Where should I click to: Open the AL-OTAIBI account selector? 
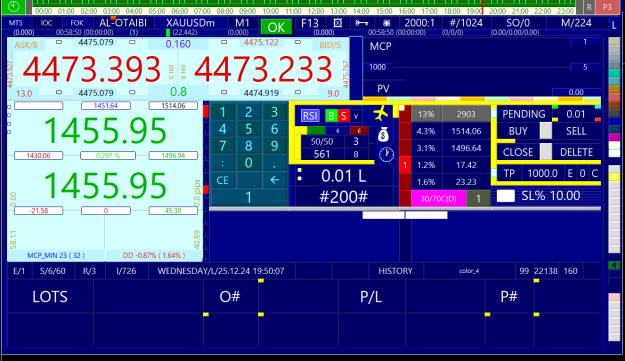point(123,23)
